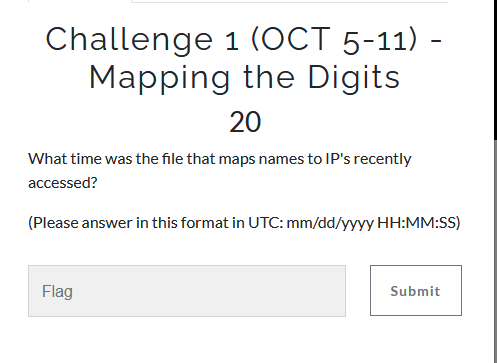497x363 pixels.
Task: Click the "IP's" word in the question
Action: tap(338, 159)
